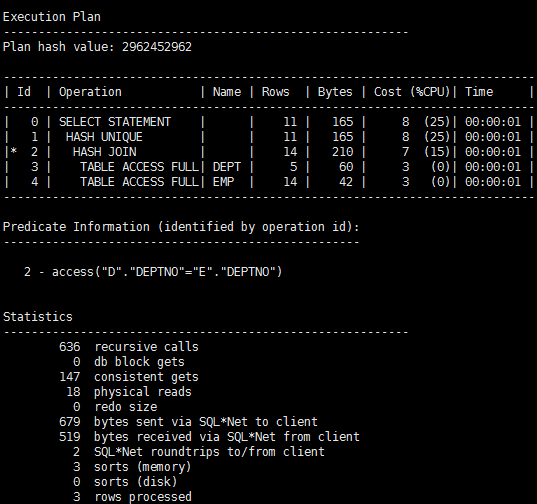Click time 00:00:01 in the SELECT STATEMENT row
This screenshot has height=504, width=537.
492,122
